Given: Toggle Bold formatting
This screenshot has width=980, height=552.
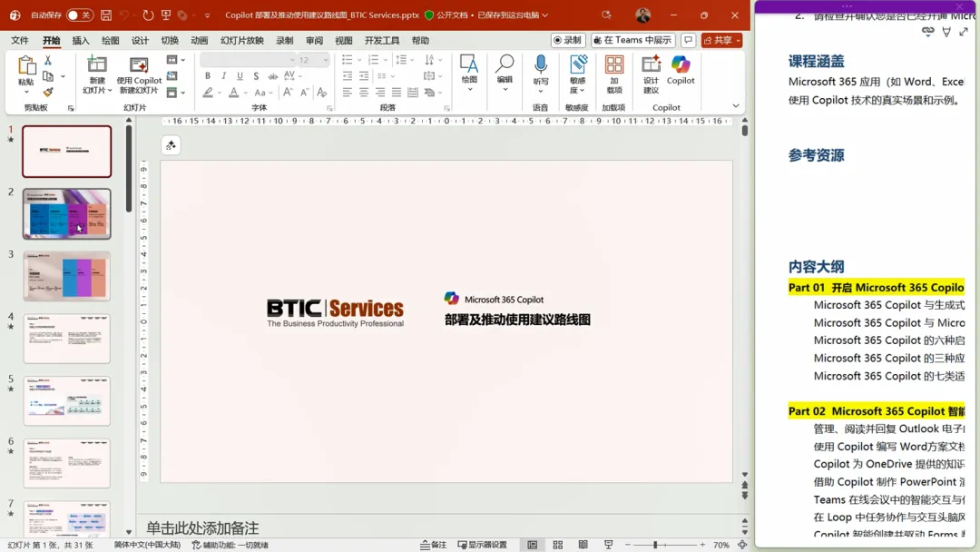Looking at the screenshot, I should tap(208, 76).
